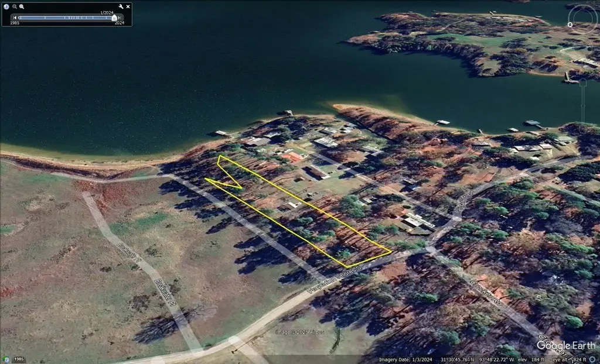Zoom out the time slider range
The height and width of the screenshot is (364, 600).
pyautogui.click(x=14, y=6)
